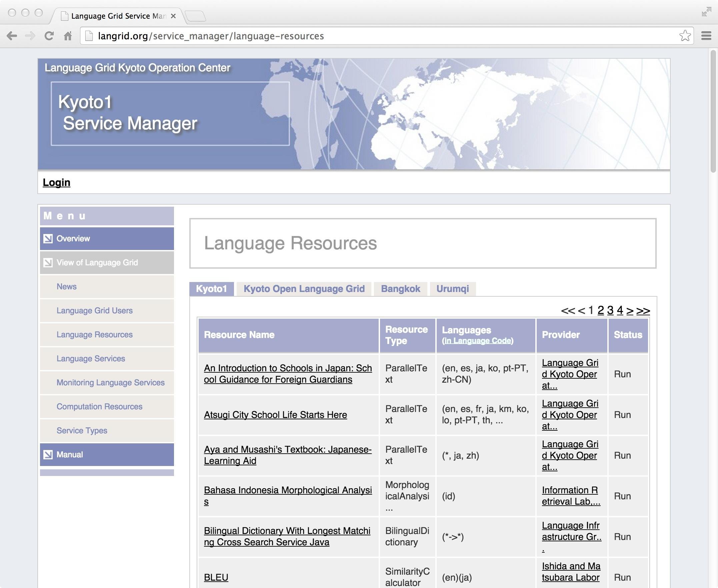Click the Overview menu icon
Screen dimensions: 718x588
click(x=48, y=238)
